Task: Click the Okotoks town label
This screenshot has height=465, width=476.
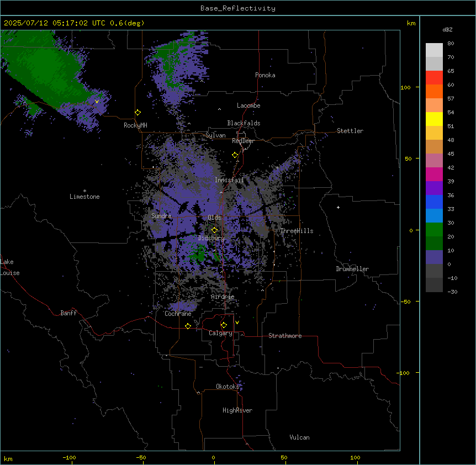Action: [228, 387]
